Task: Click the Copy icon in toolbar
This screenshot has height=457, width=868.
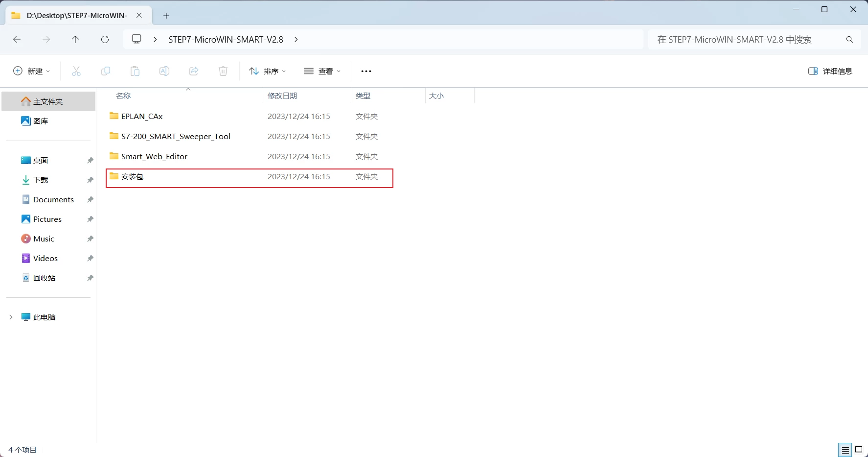Action: point(106,71)
